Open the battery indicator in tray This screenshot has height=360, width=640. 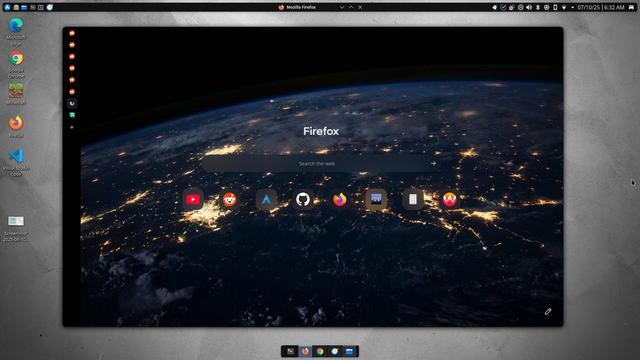555,7
